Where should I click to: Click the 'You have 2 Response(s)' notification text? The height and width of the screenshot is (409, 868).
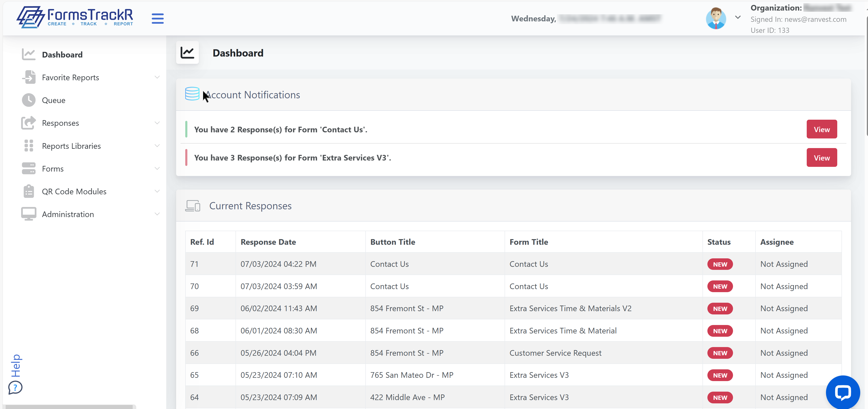(x=280, y=129)
